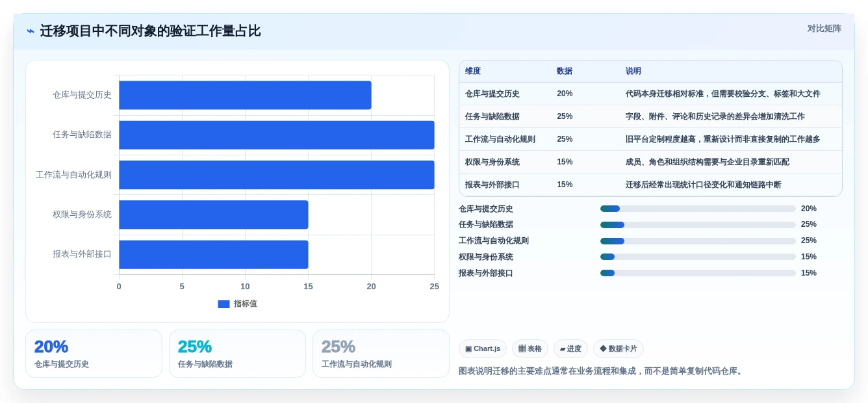Select table row cell 报表与外部接口

point(492,185)
